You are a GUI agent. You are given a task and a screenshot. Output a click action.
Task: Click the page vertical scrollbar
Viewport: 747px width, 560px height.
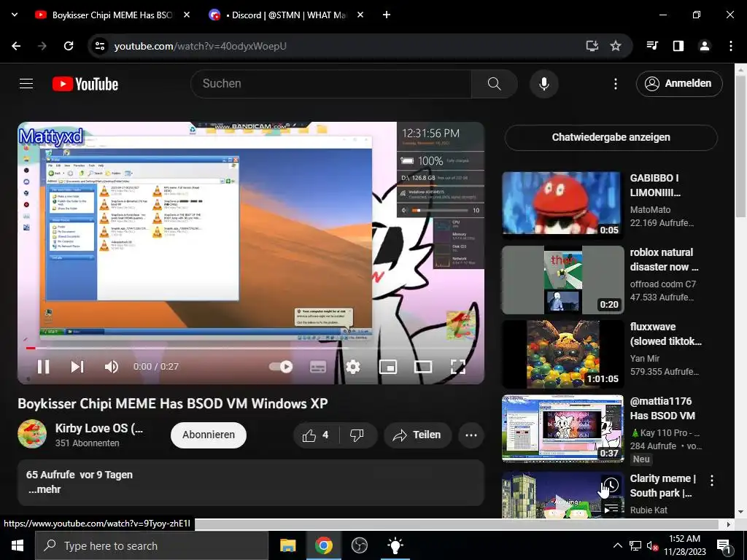pos(740,145)
